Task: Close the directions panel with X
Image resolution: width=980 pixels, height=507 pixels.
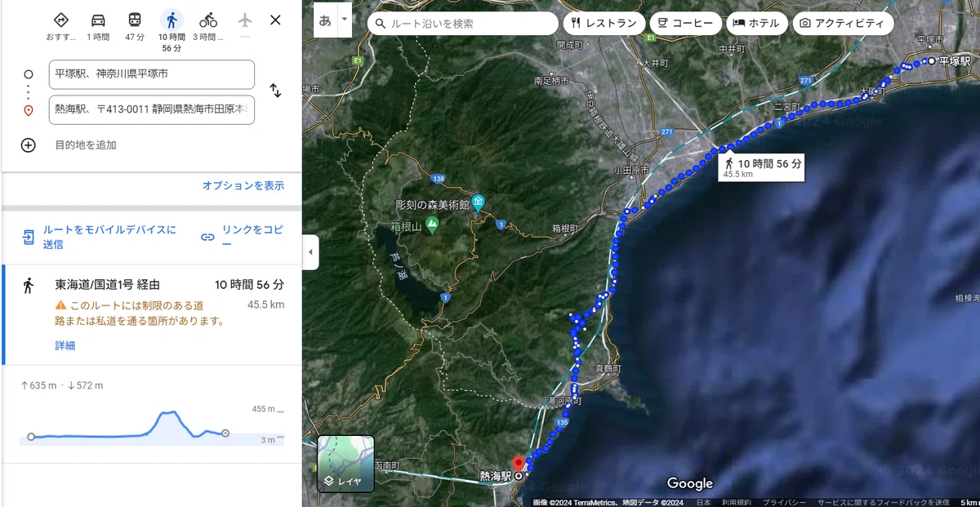Action: pos(275,20)
